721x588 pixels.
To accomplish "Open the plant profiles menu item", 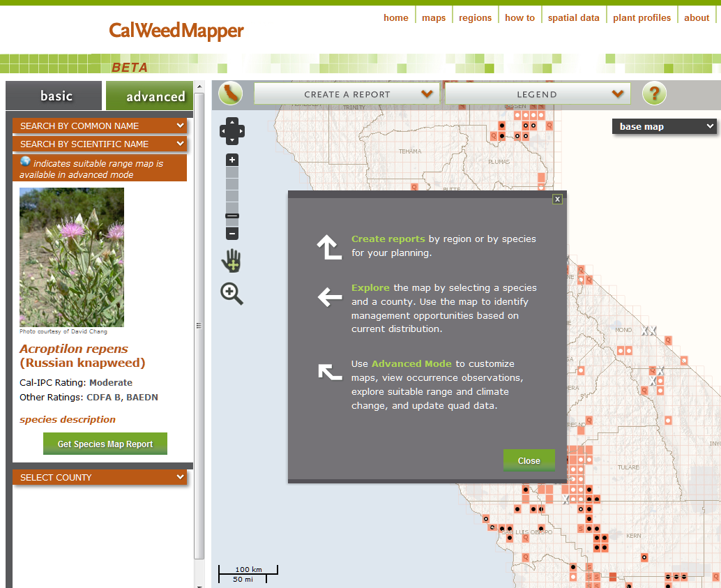I will (x=642, y=17).
